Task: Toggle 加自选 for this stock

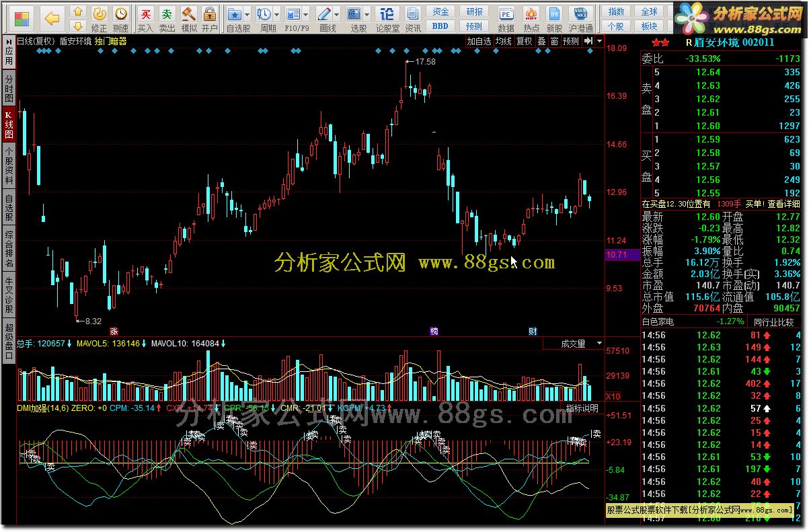Action: click(479, 41)
